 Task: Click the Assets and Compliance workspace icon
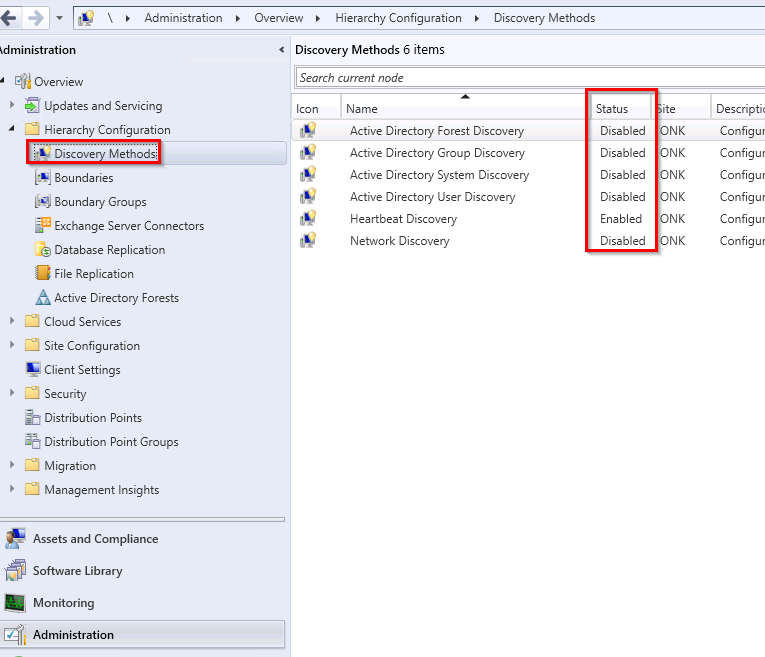(x=15, y=538)
